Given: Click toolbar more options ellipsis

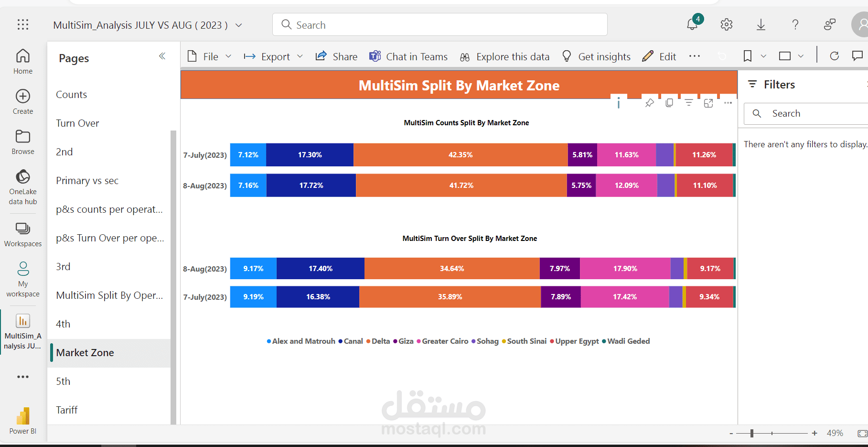Looking at the screenshot, I should [695, 56].
